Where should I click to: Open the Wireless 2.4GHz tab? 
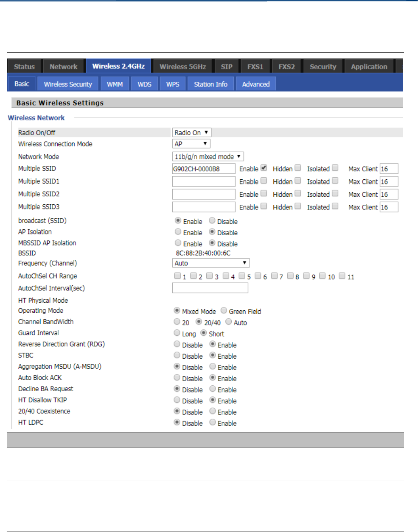118,66
